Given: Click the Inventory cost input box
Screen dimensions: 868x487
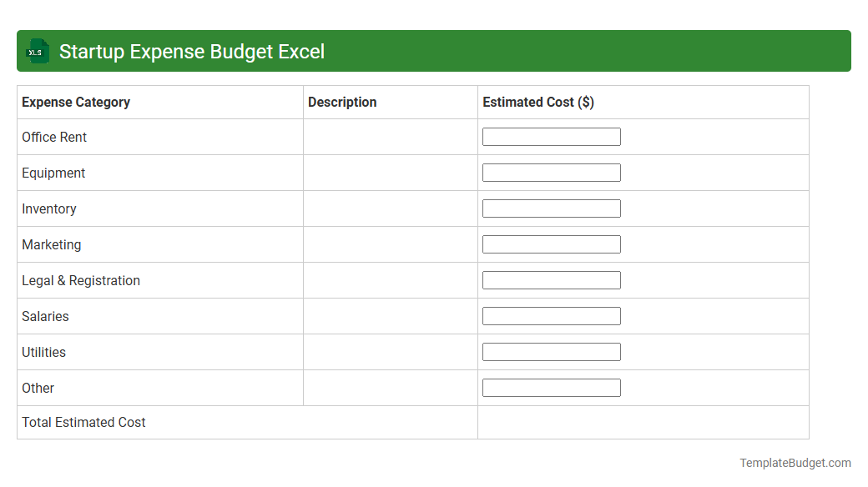Looking at the screenshot, I should pos(551,208).
